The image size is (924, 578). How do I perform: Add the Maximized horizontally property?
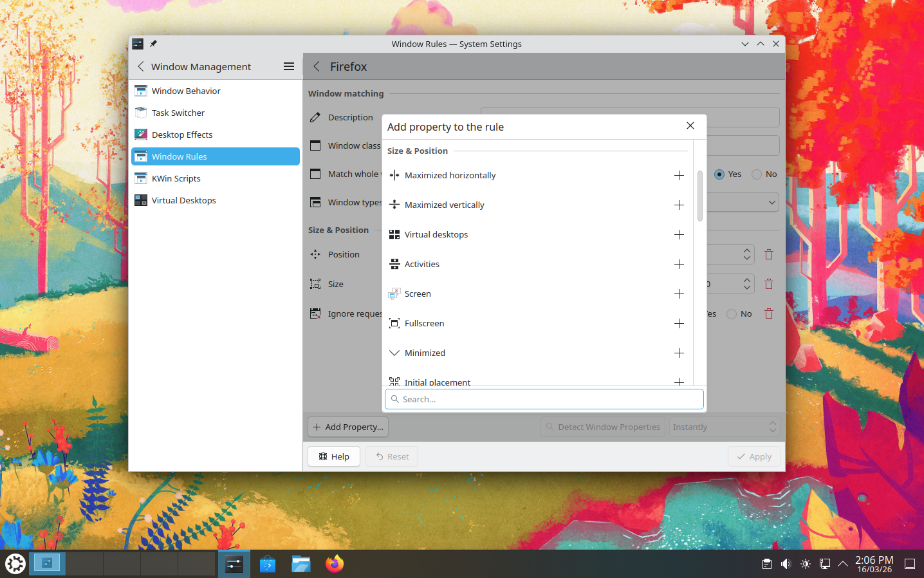(x=679, y=175)
